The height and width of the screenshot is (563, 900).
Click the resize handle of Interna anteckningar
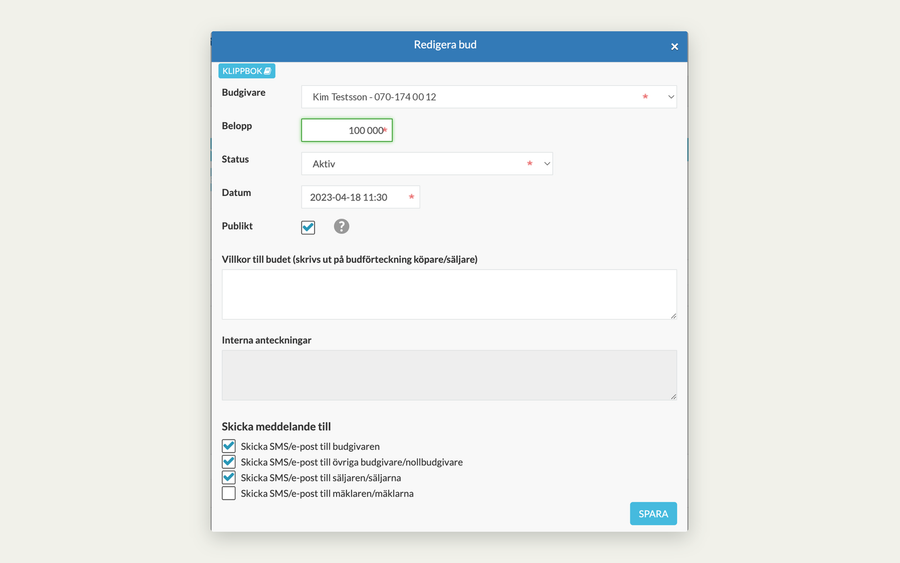[x=673, y=396]
